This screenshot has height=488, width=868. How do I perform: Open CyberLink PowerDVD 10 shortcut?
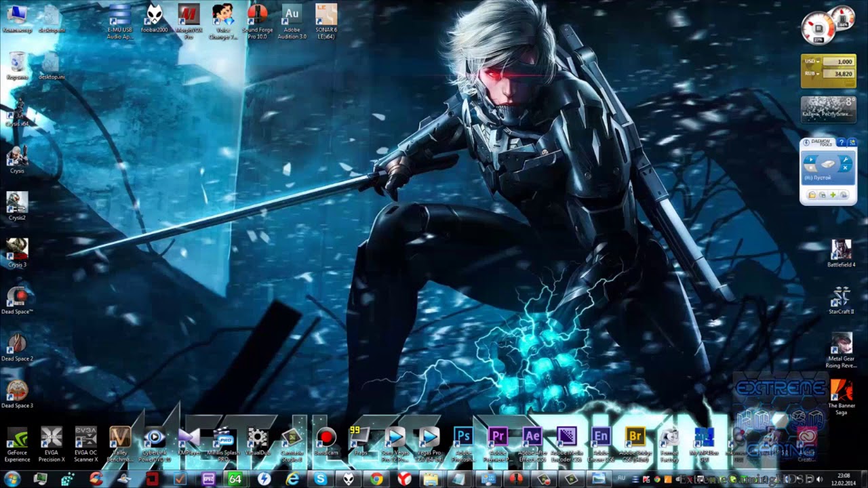(155, 444)
